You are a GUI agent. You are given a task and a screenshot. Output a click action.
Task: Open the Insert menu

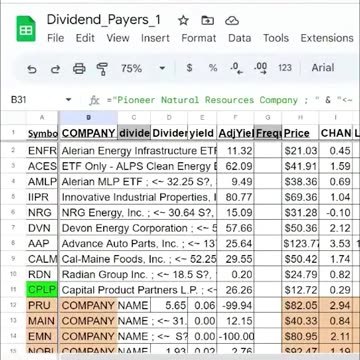[x=155, y=38]
